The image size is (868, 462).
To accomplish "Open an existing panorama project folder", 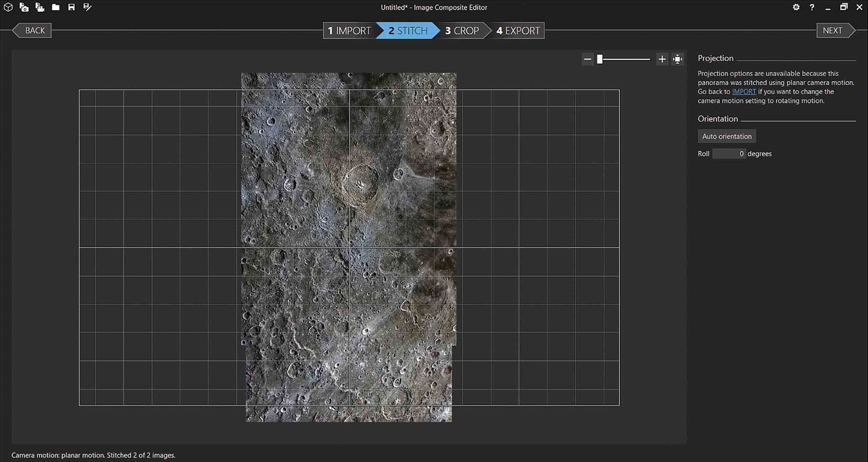I will [x=56, y=7].
